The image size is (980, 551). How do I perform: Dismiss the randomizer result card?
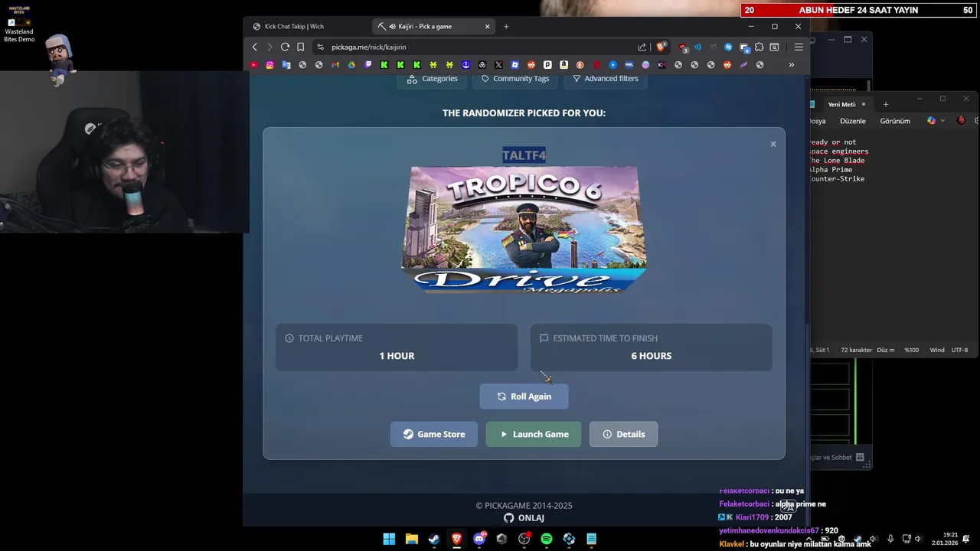773,144
